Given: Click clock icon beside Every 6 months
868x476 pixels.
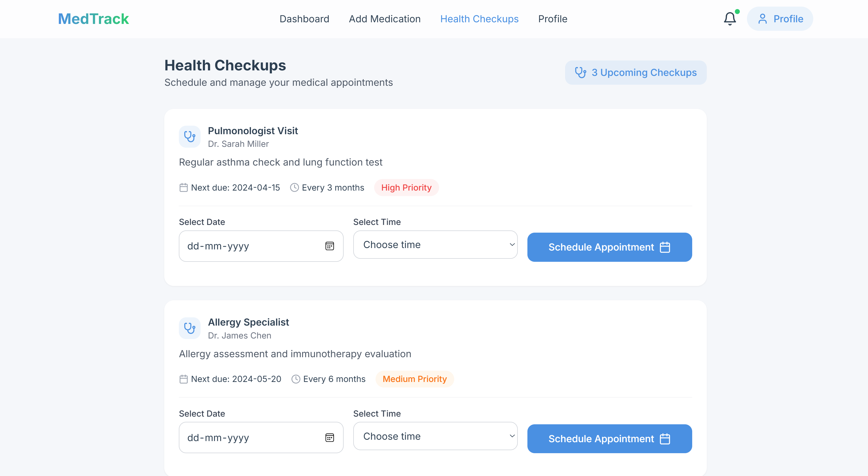Looking at the screenshot, I should click(x=295, y=379).
